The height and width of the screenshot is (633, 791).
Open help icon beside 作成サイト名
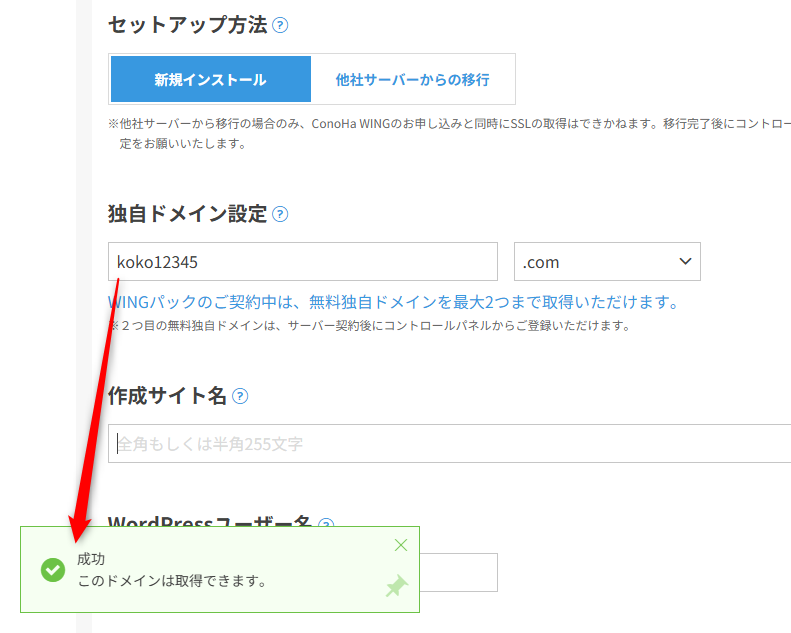pos(240,396)
